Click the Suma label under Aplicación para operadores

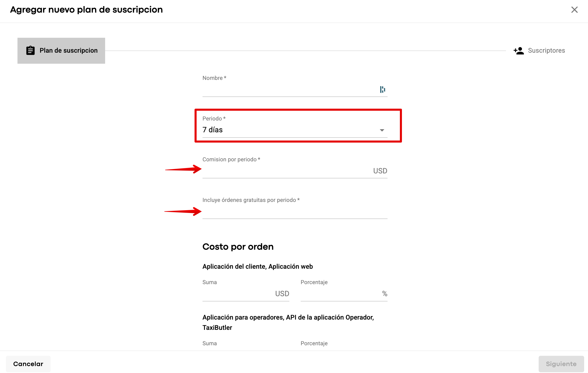tap(209, 343)
